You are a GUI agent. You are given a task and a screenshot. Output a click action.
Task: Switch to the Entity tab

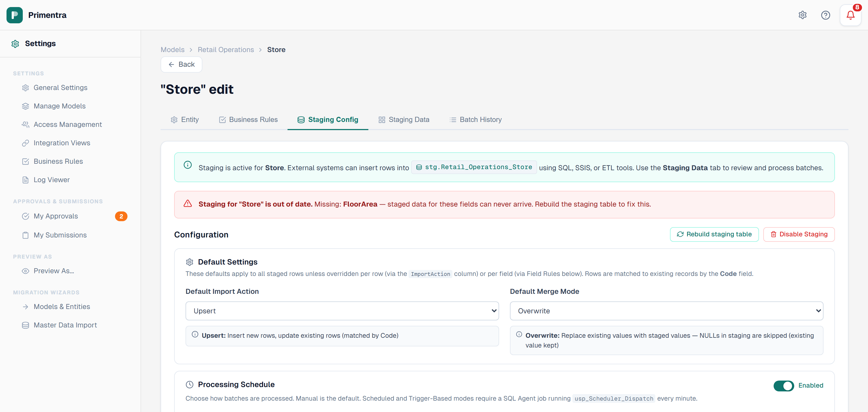pos(185,120)
